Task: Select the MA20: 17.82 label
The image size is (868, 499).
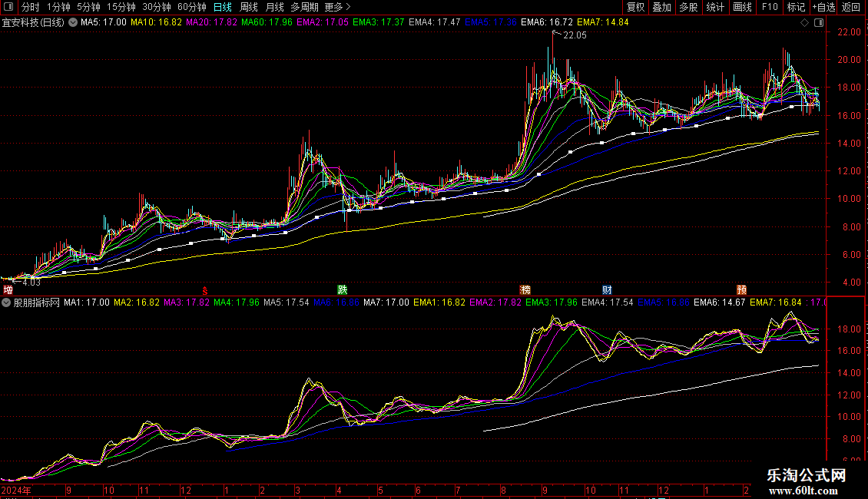Action: (x=211, y=22)
